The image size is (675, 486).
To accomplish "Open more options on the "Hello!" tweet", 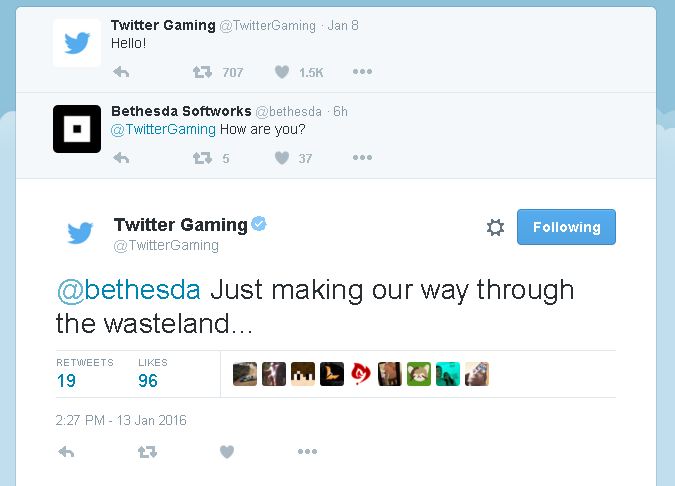I will tap(362, 72).
